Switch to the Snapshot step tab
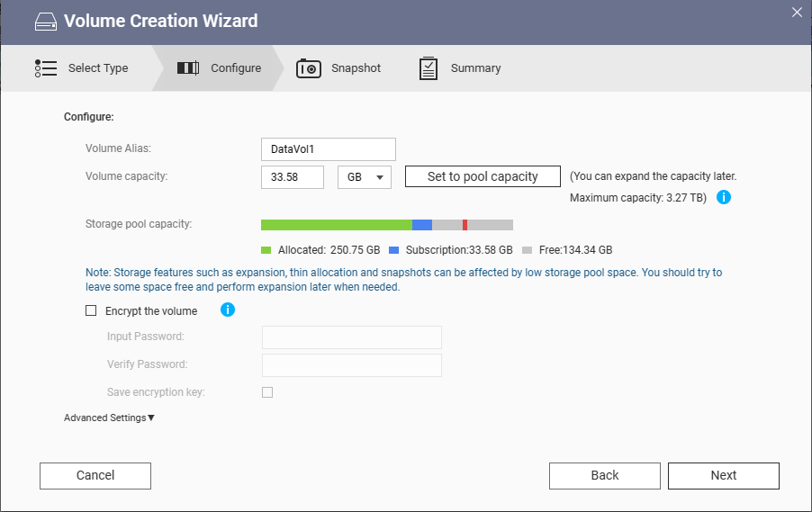 338,68
